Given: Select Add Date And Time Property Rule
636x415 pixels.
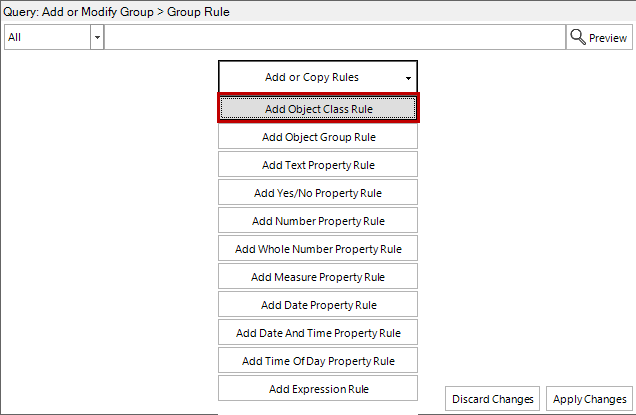Looking at the screenshot, I should coord(318,333).
